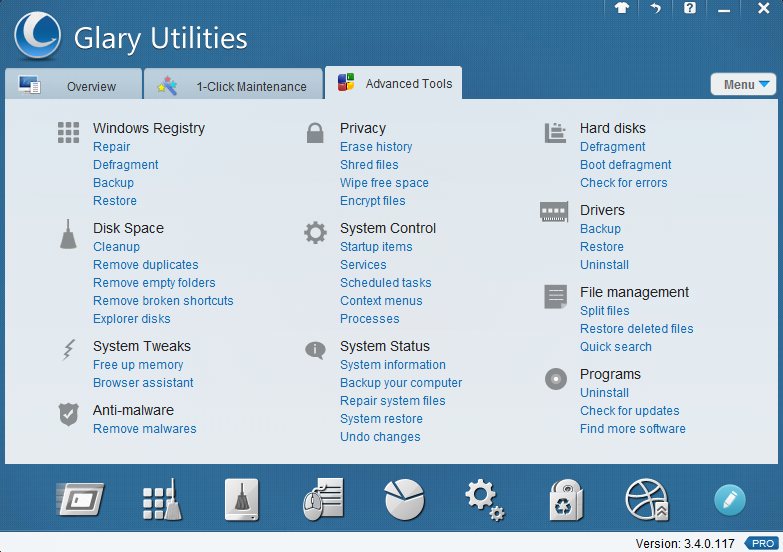Click Check for updates link

[630, 411]
